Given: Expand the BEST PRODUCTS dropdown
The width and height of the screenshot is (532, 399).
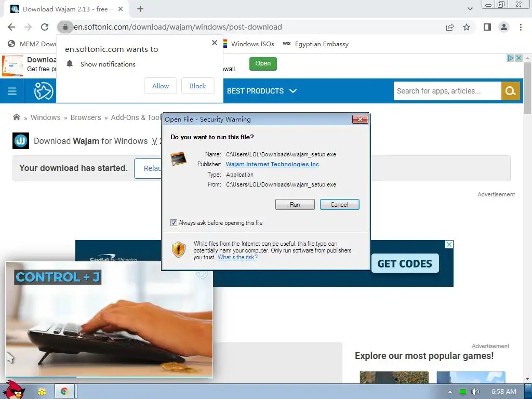Looking at the screenshot, I should click(x=262, y=91).
